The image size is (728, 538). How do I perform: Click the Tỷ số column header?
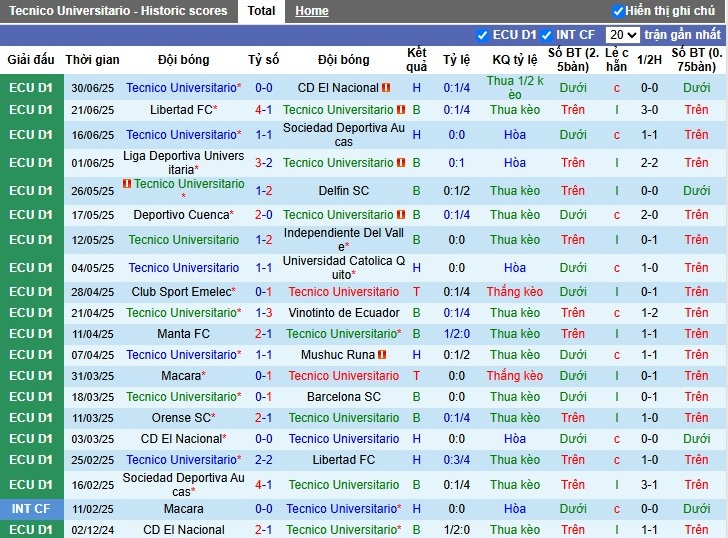click(x=263, y=59)
